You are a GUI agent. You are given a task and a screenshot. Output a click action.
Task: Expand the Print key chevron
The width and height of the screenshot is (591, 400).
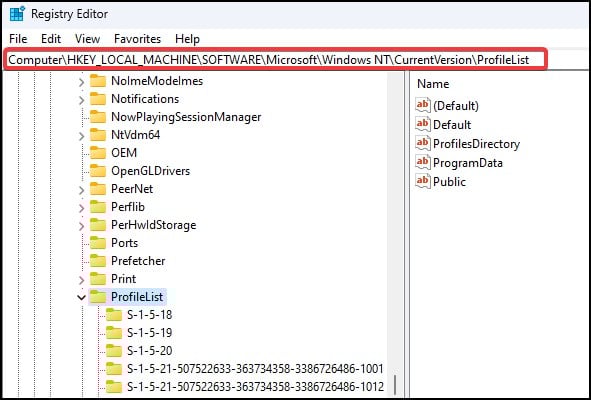click(81, 280)
